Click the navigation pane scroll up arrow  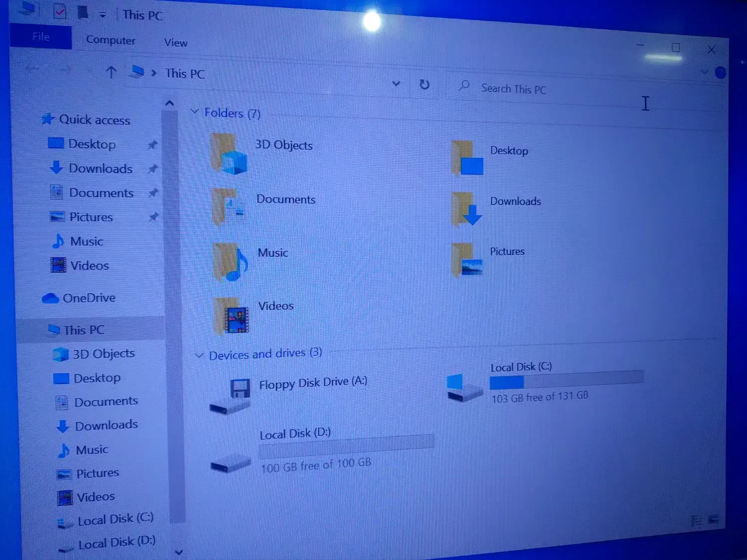[x=169, y=103]
